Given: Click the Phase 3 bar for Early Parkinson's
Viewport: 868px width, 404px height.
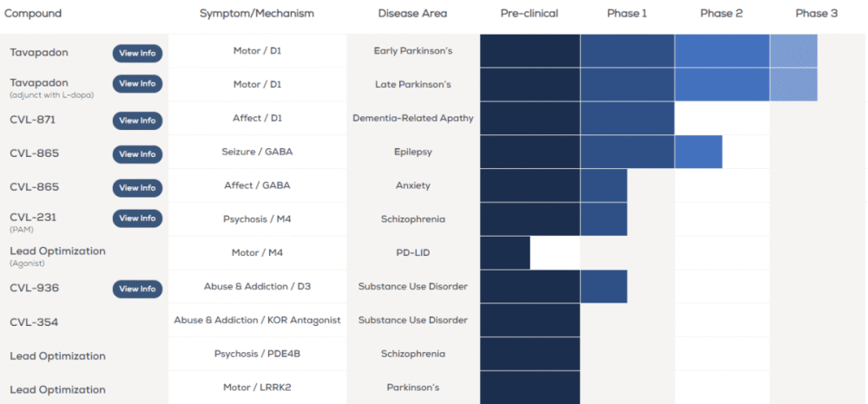Looking at the screenshot, I should pyautogui.click(x=793, y=51).
